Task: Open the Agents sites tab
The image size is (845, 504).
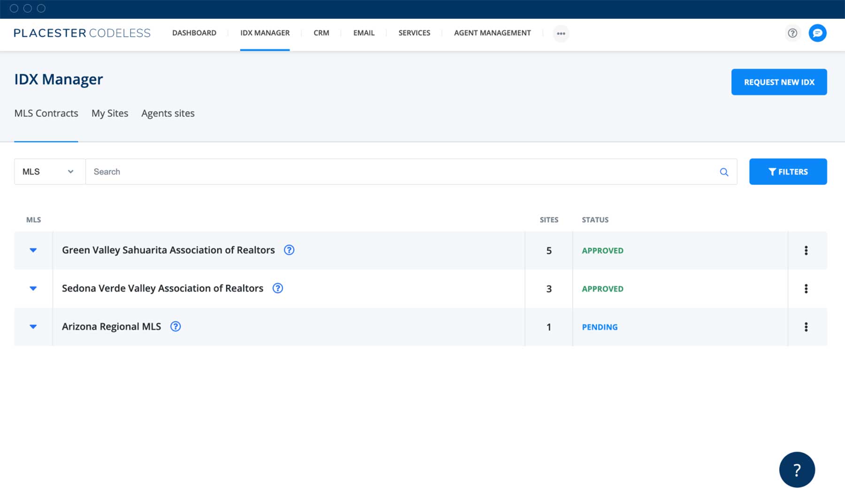Action: pyautogui.click(x=168, y=113)
